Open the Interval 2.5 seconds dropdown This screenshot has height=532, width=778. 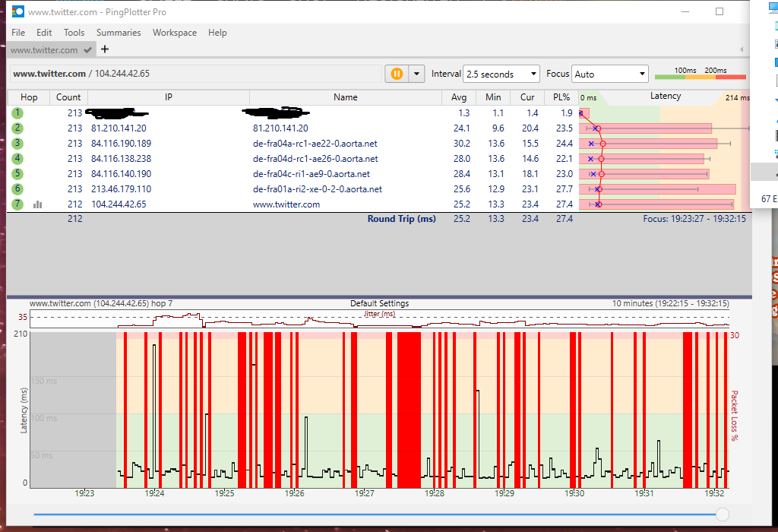click(x=501, y=74)
